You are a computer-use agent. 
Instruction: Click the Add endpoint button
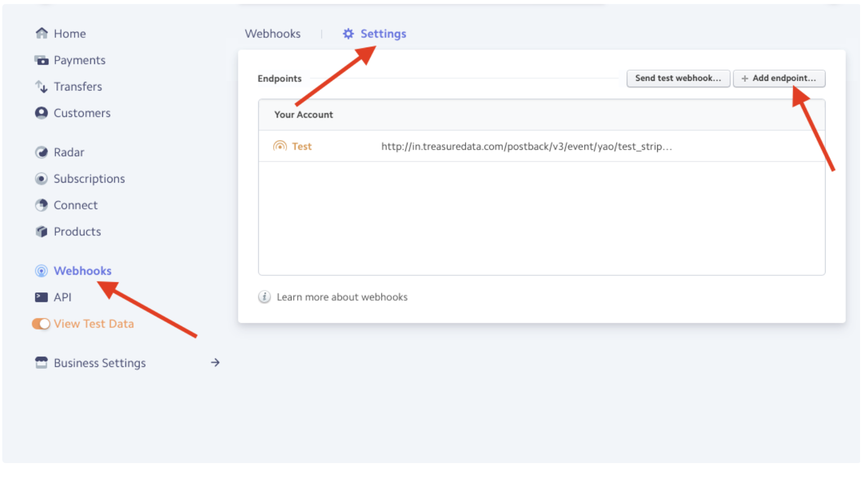click(779, 79)
